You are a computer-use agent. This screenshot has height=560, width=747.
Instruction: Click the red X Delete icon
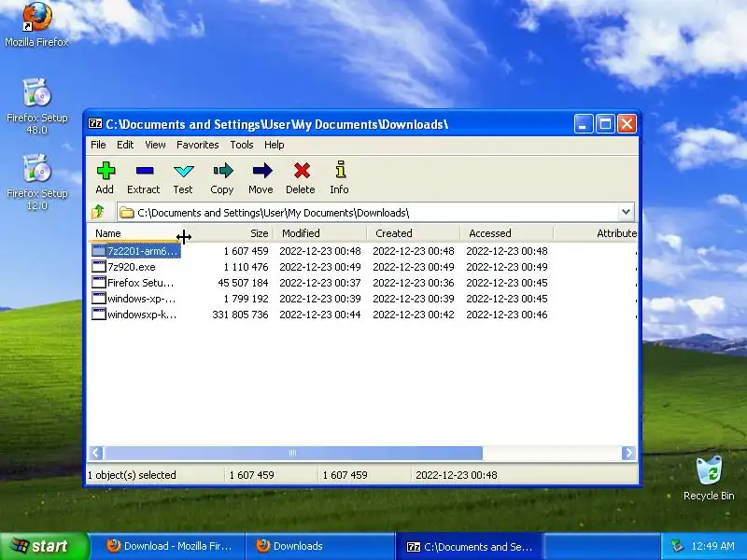[x=302, y=171]
